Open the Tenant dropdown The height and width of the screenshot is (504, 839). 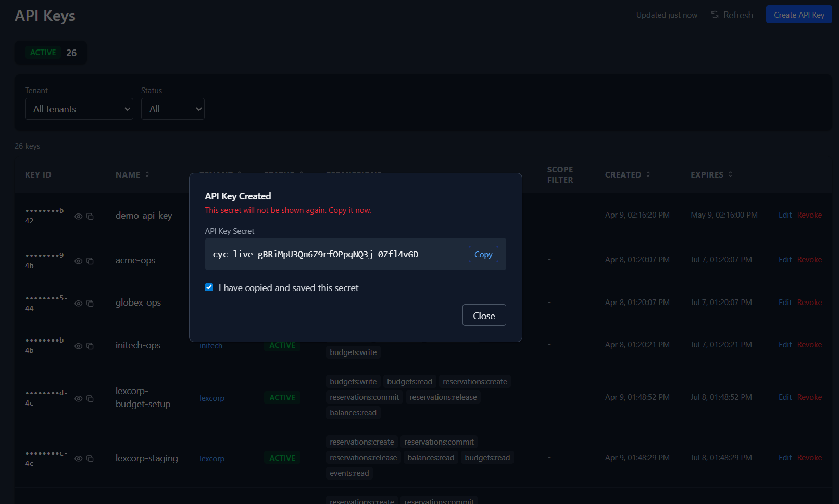(79, 109)
